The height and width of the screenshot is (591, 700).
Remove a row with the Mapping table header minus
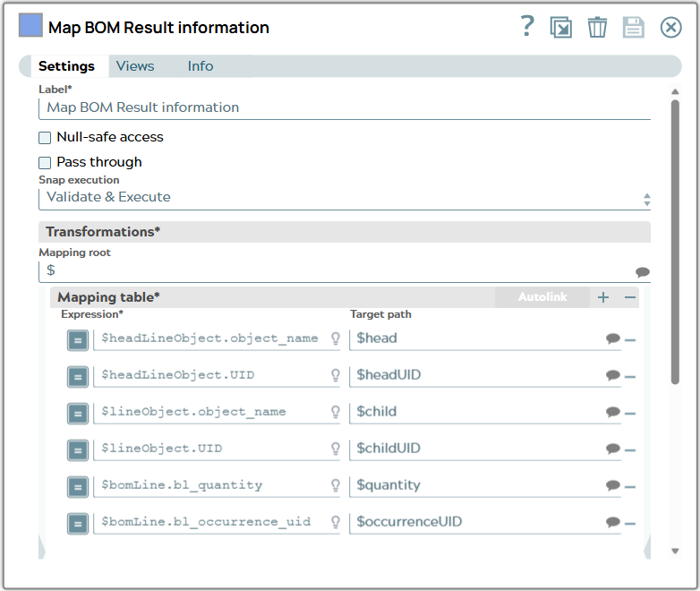pos(630,297)
